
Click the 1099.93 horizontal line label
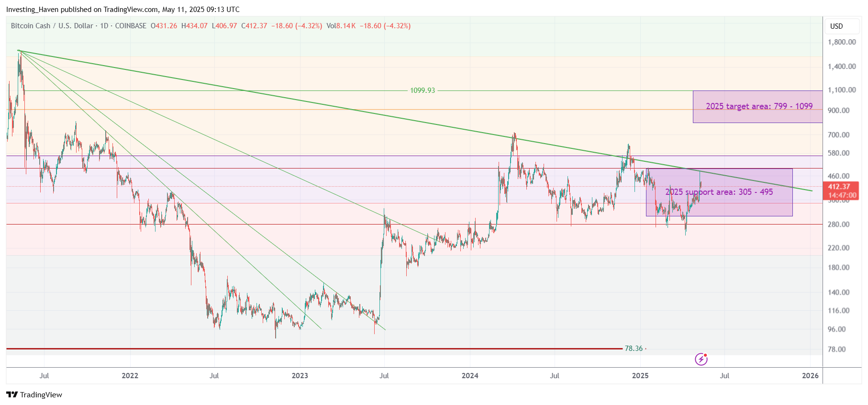423,90
